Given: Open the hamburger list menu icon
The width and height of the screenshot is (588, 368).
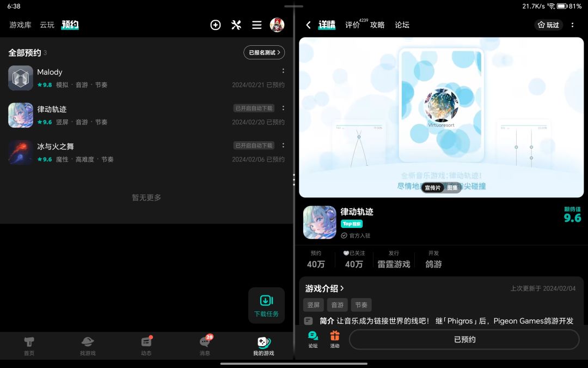Looking at the screenshot, I should 257,25.
